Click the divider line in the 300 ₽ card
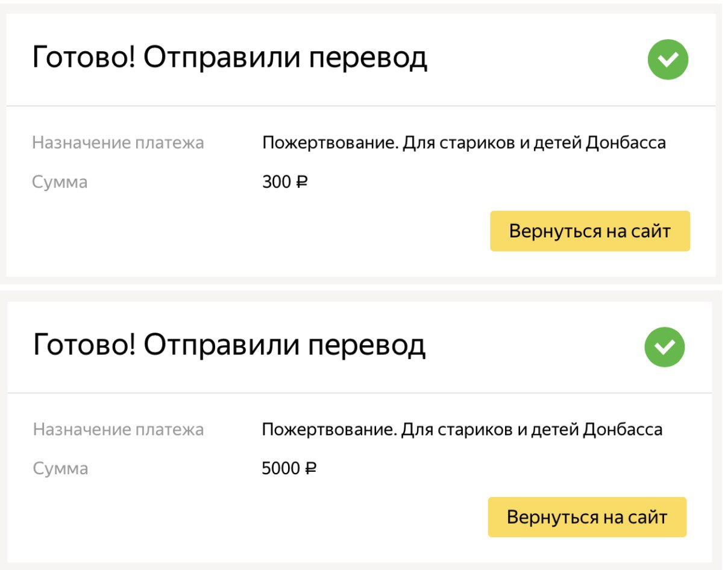This screenshot has height=570, width=728. 360,107
